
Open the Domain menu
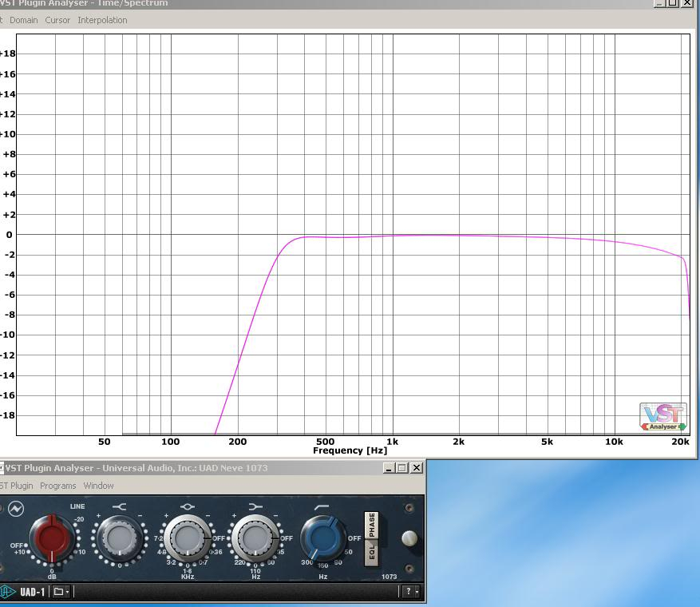coord(23,20)
